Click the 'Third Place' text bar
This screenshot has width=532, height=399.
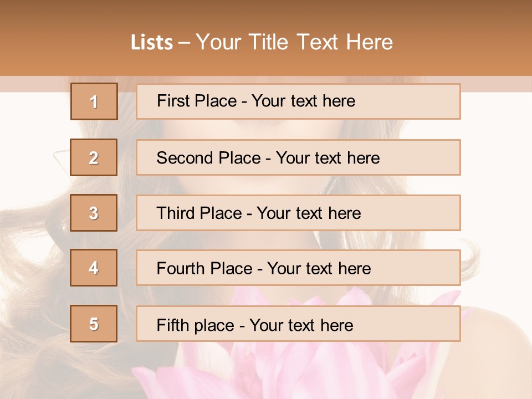[x=298, y=213]
